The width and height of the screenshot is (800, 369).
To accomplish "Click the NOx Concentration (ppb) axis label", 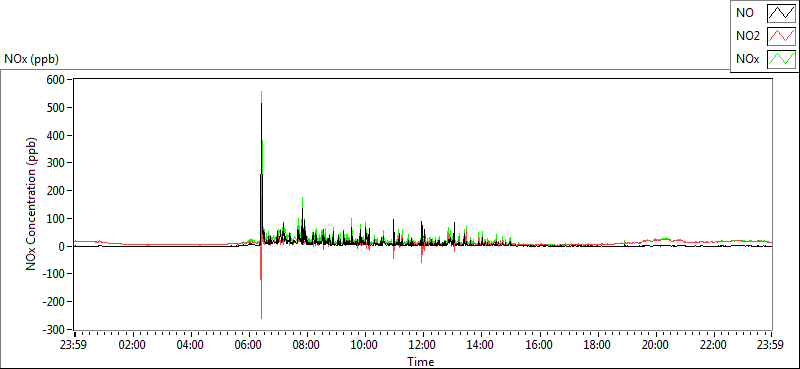I will coord(32,204).
